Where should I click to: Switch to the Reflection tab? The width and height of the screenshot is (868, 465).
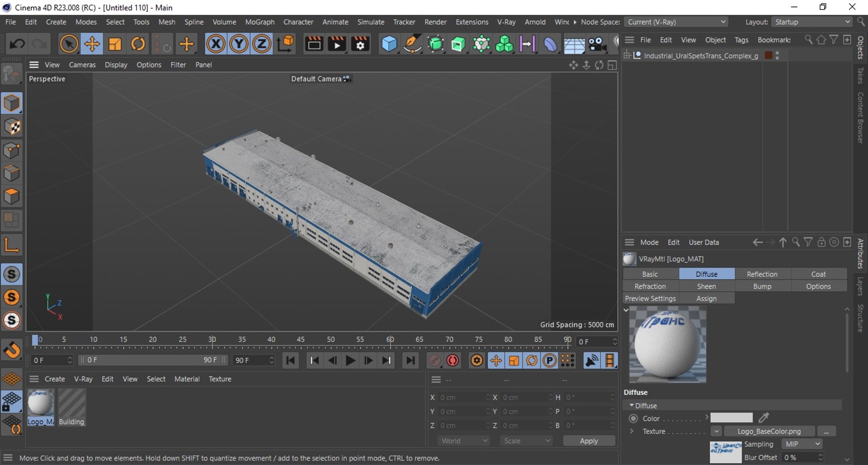(x=762, y=274)
